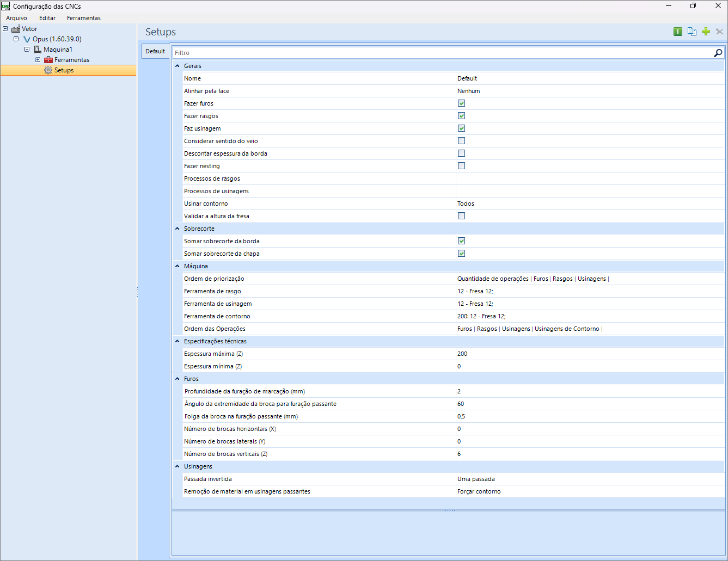Click the duplicate setup copy icon
The image size is (728, 561).
click(692, 32)
